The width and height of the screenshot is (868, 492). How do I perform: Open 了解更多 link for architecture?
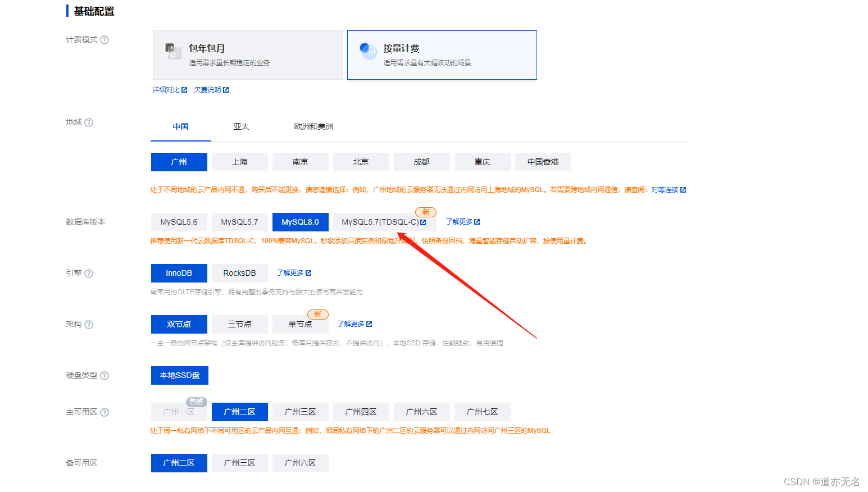pos(355,324)
